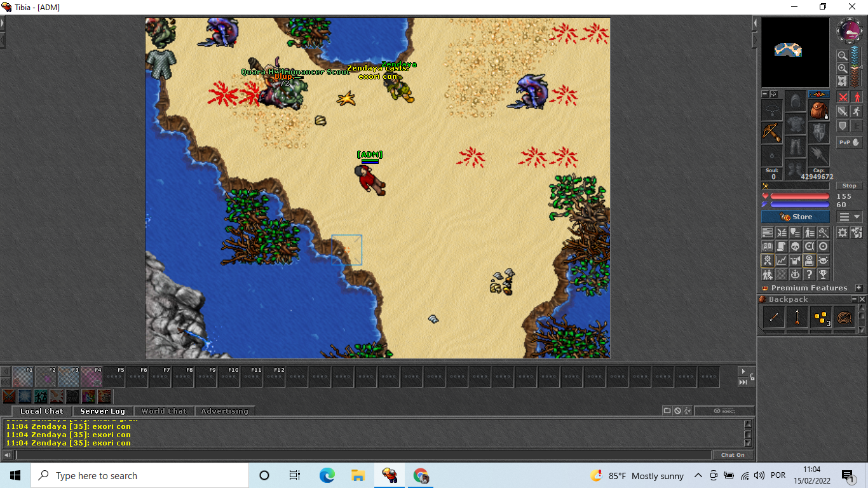The width and height of the screenshot is (868, 488).
Task: Switch to Advertising tab
Action: [225, 411]
